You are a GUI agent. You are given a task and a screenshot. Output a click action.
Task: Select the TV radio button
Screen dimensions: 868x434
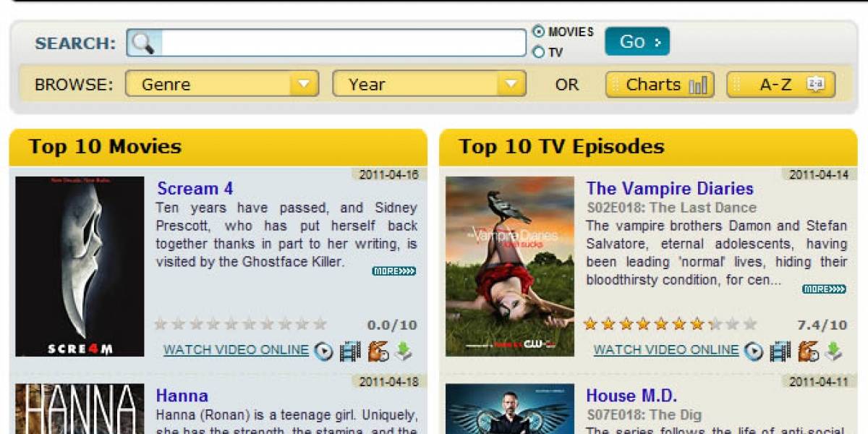point(539,52)
